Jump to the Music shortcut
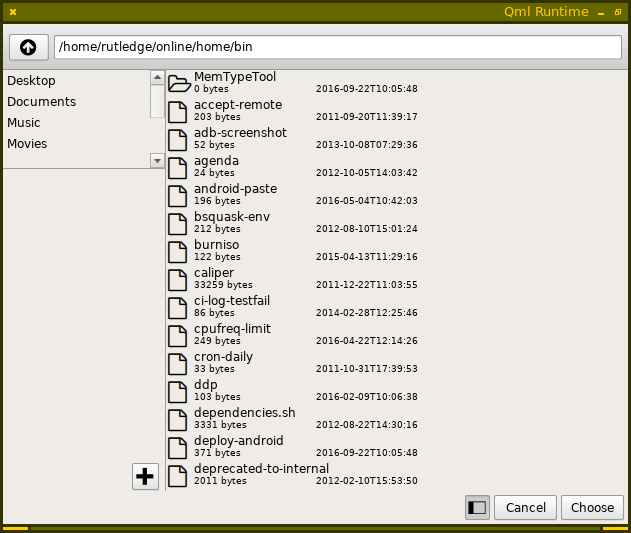The width and height of the screenshot is (631, 533). pyautogui.click(x=24, y=123)
